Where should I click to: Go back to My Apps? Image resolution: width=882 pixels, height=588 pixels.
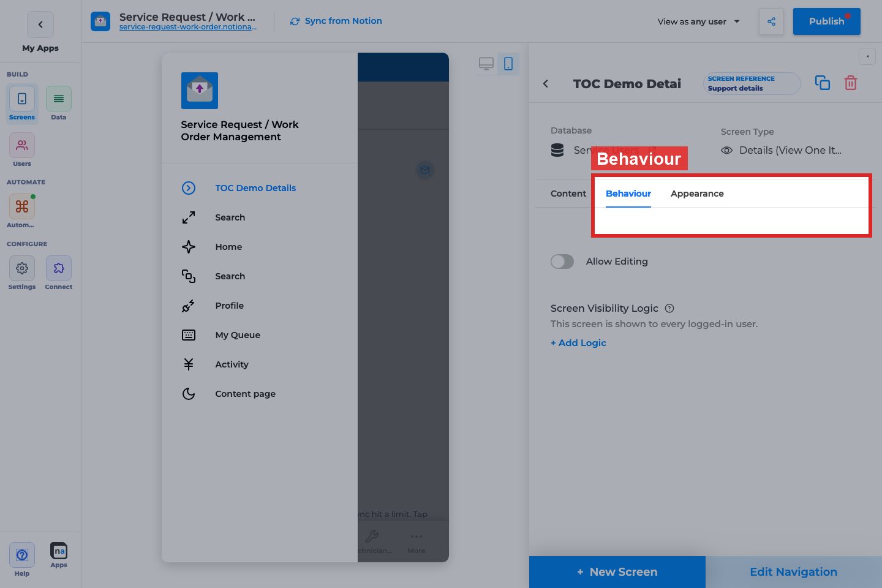[40, 24]
